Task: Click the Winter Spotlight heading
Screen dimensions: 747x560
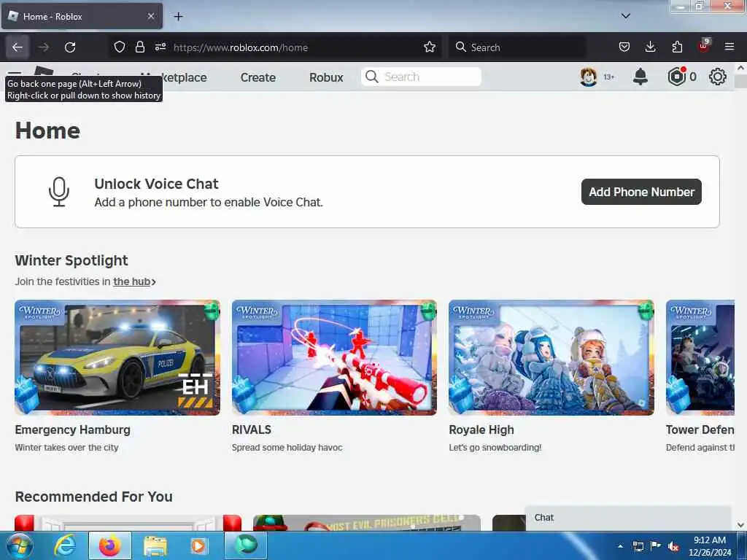Action: point(71,260)
